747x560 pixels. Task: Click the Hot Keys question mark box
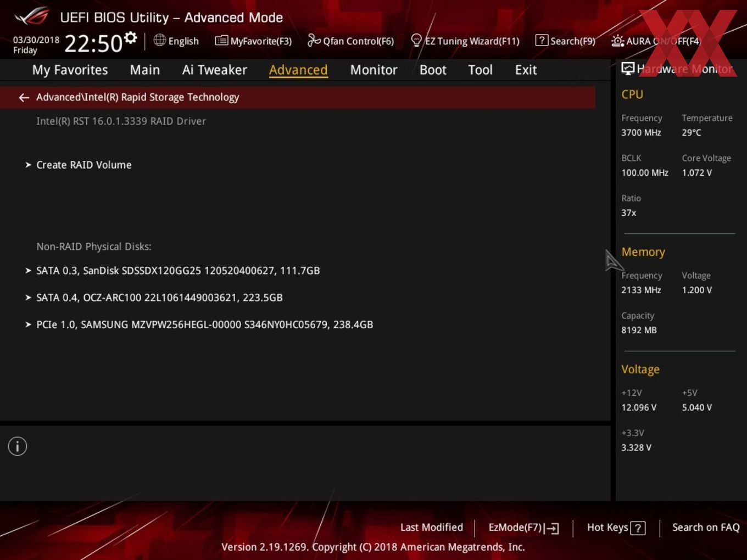pyautogui.click(x=638, y=528)
